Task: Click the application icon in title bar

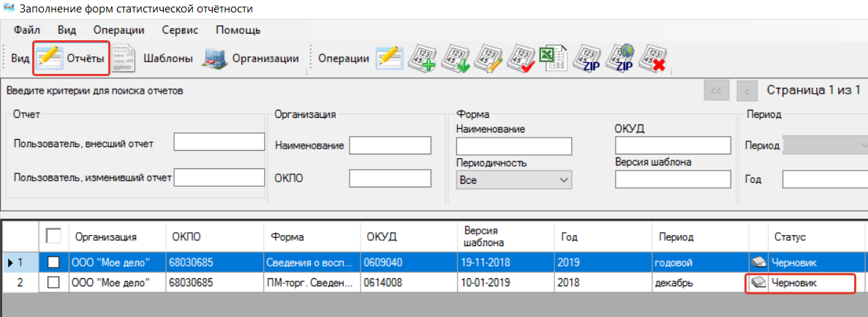Action: click(x=8, y=8)
